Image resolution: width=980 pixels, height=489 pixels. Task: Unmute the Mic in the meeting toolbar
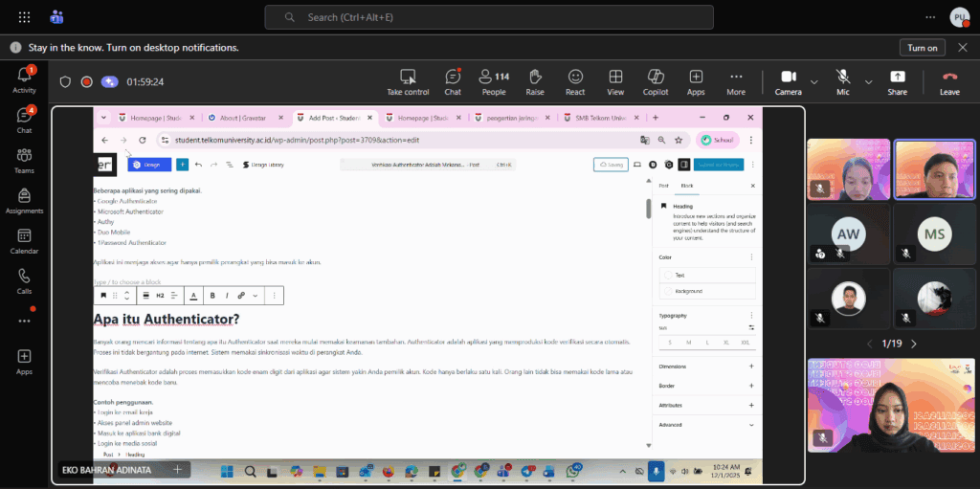click(842, 82)
